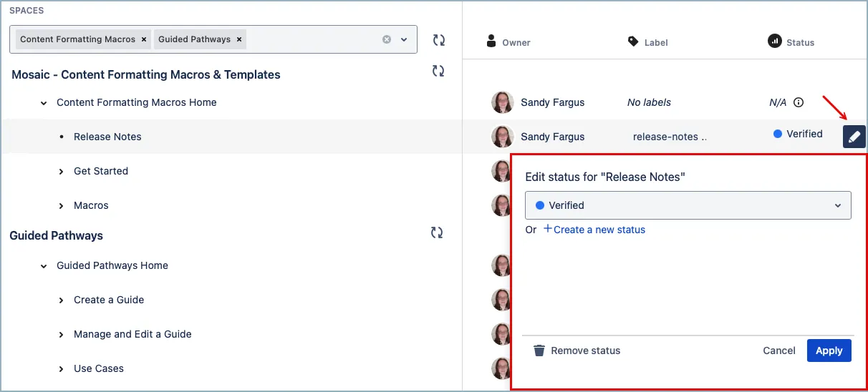This screenshot has width=868, height=392.
Task: Select the Release Notes page
Action: tap(107, 137)
